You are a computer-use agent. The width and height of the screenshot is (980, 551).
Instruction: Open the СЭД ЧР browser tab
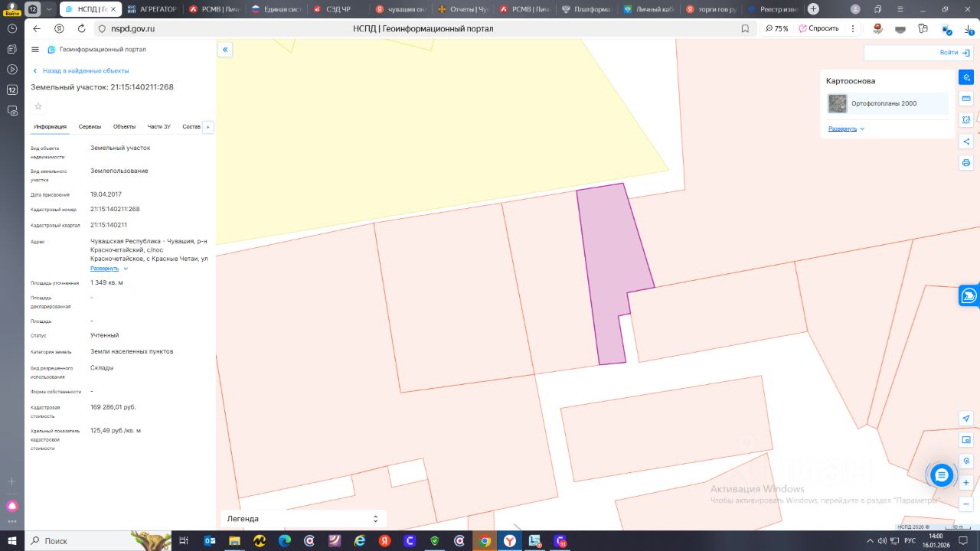(x=338, y=9)
